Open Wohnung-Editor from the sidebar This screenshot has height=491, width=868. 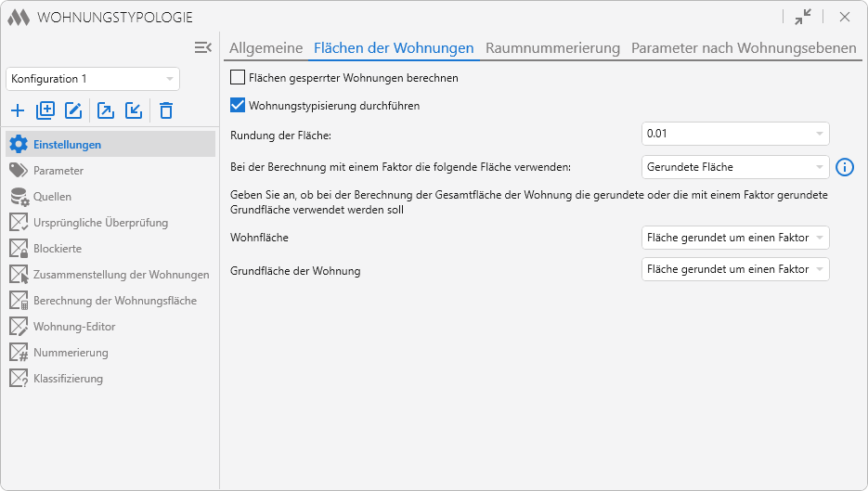pyautogui.click(x=74, y=327)
